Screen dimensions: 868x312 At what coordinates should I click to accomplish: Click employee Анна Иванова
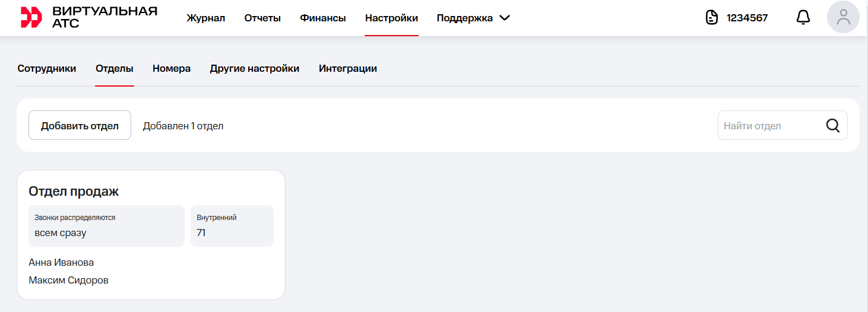[61, 262]
